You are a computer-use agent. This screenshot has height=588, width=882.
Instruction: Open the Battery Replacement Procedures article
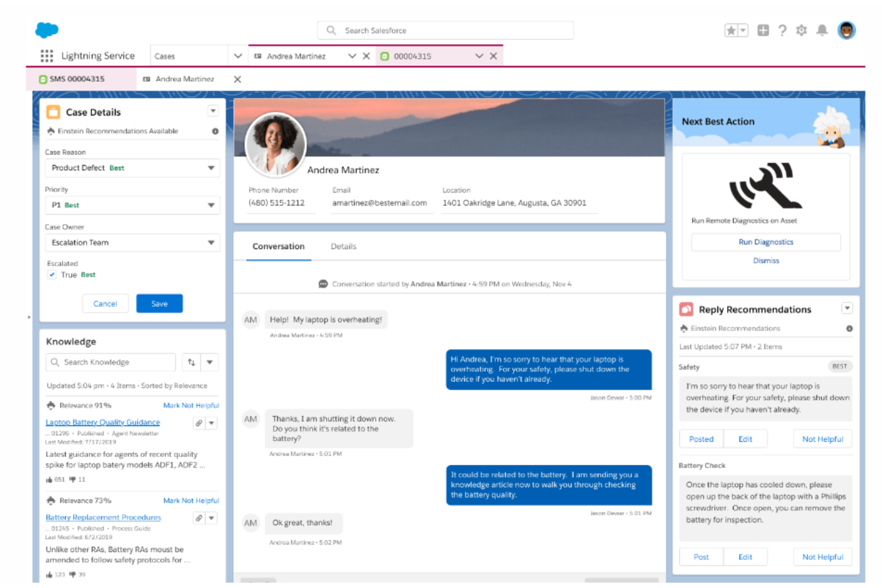point(103,517)
